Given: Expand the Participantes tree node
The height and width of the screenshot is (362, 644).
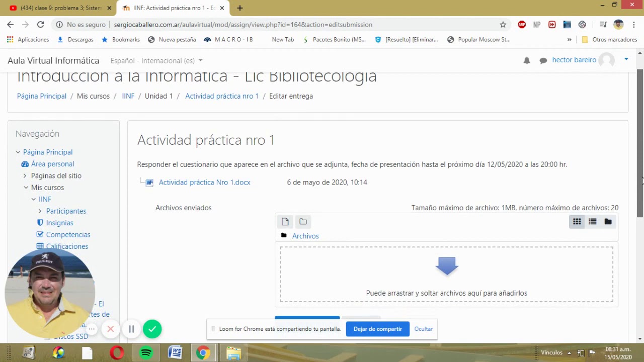Looking at the screenshot, I should (40, 211).
